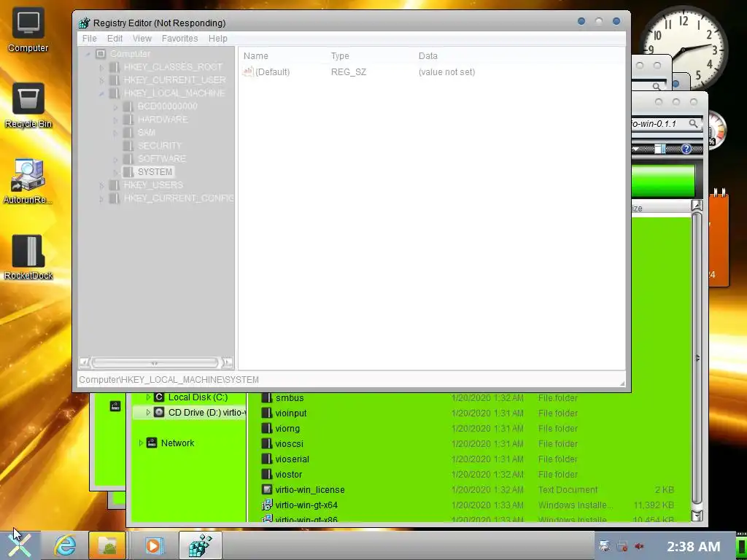Select the SECURITY registry key
This screenshot has width=747, height=560.
coord(160,146)
